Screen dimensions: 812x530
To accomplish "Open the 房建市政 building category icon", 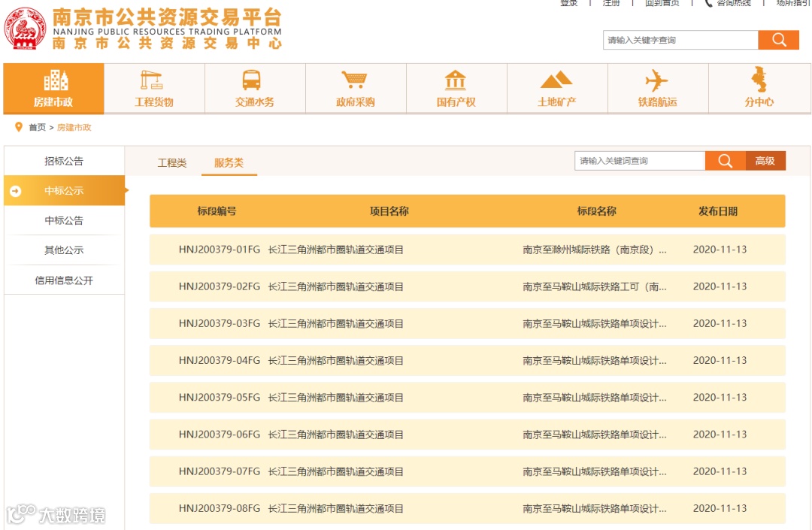I will (56, 80).
